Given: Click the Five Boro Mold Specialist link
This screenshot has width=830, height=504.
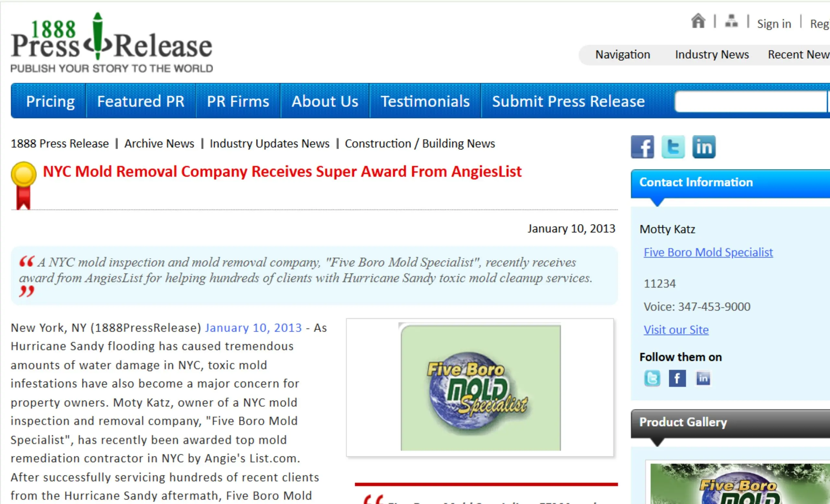Looking at the screenshot, I should pos(708,252).
